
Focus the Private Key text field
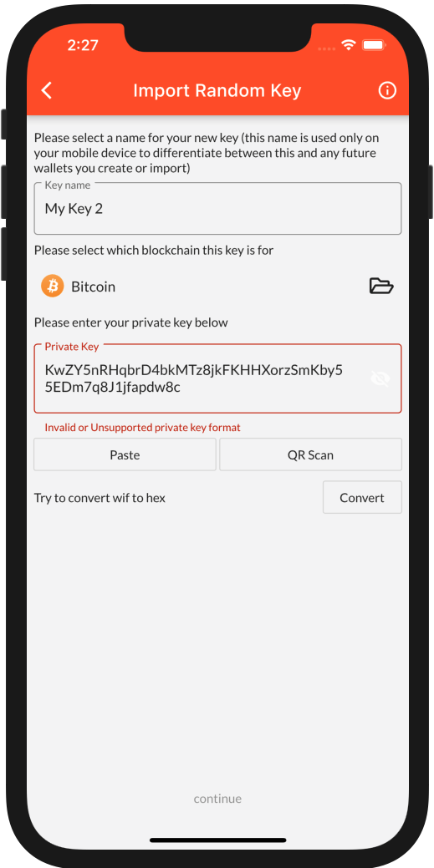coord(217,378)
